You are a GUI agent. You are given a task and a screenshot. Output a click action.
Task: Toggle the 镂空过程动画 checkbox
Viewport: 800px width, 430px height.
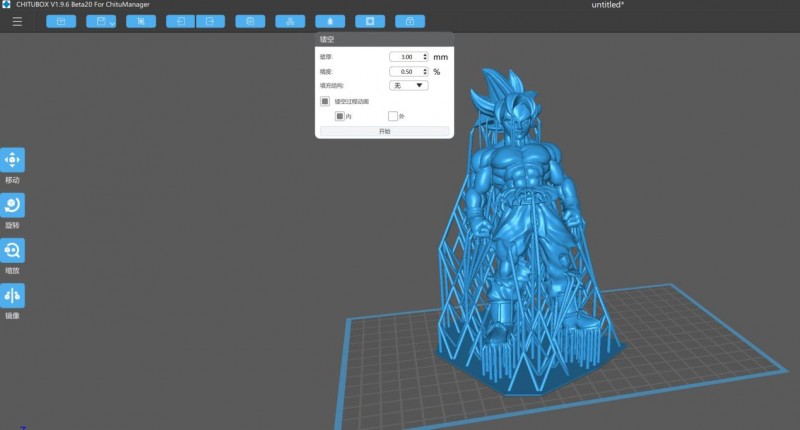click(x=325, y=101)
